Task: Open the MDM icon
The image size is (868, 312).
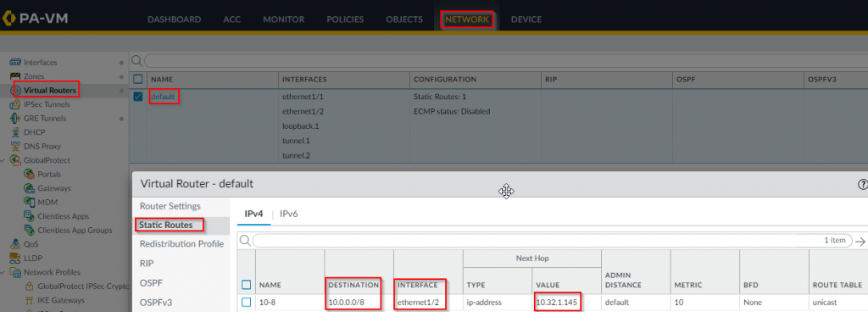Action: (30, 202)
